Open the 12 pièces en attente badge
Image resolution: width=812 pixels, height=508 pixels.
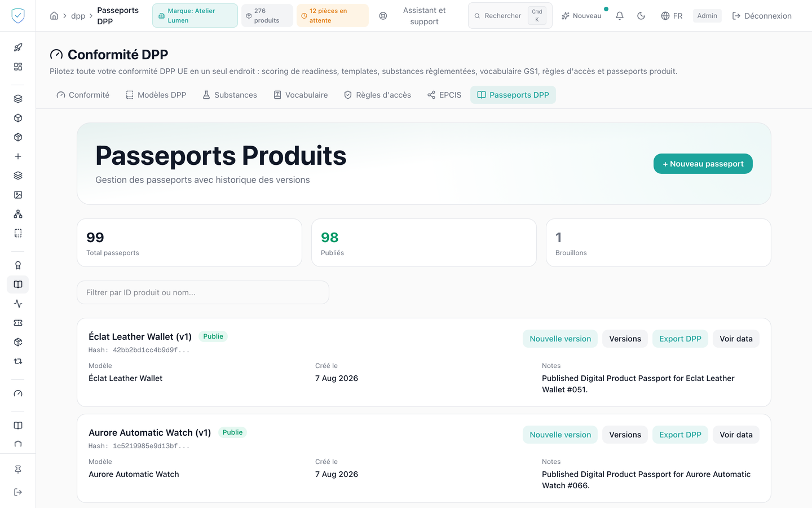pyautogui.click(x=333, y=16)
